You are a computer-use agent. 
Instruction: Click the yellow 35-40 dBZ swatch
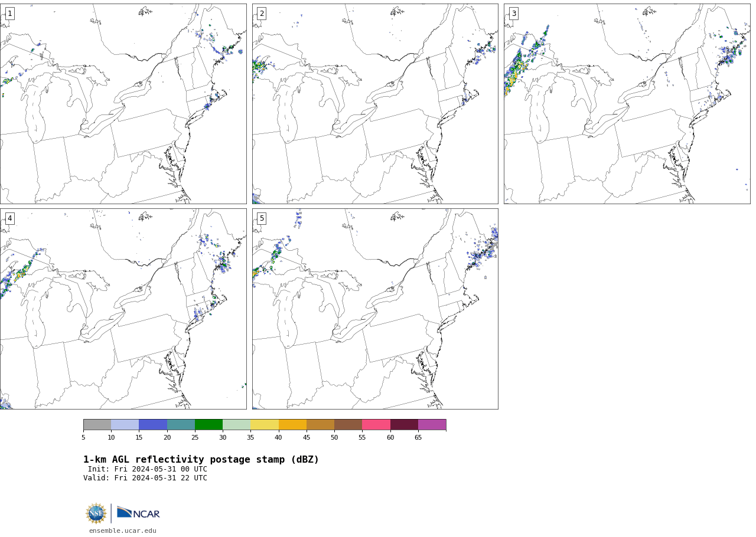265,425
